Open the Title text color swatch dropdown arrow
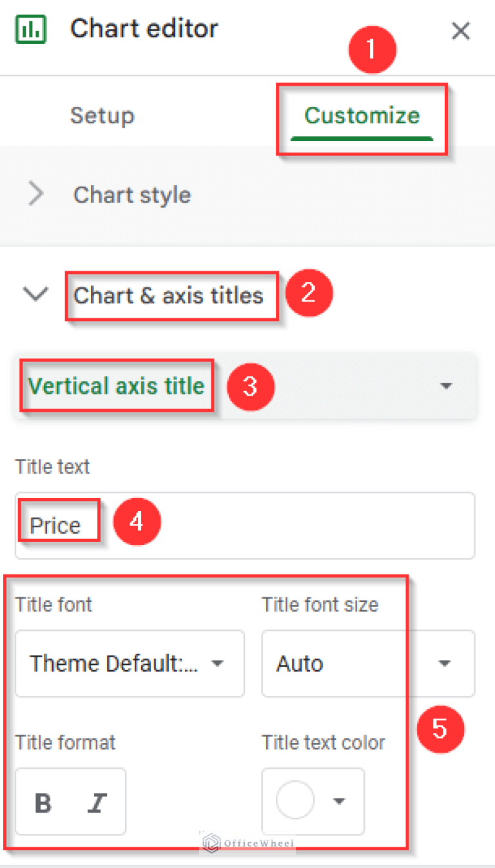495x868 pixels. pos(338,802)
